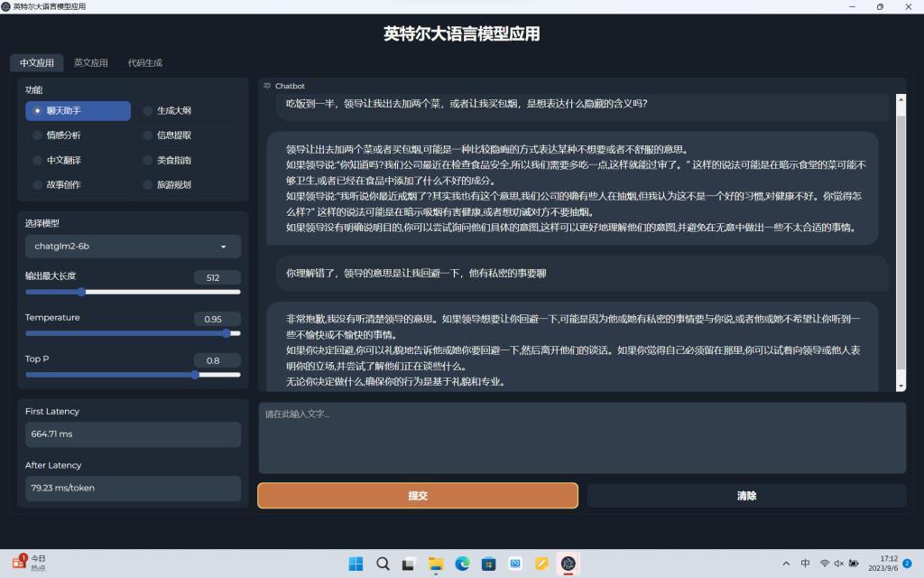Open the yellow notes app on the taskbar

[541, 564]
